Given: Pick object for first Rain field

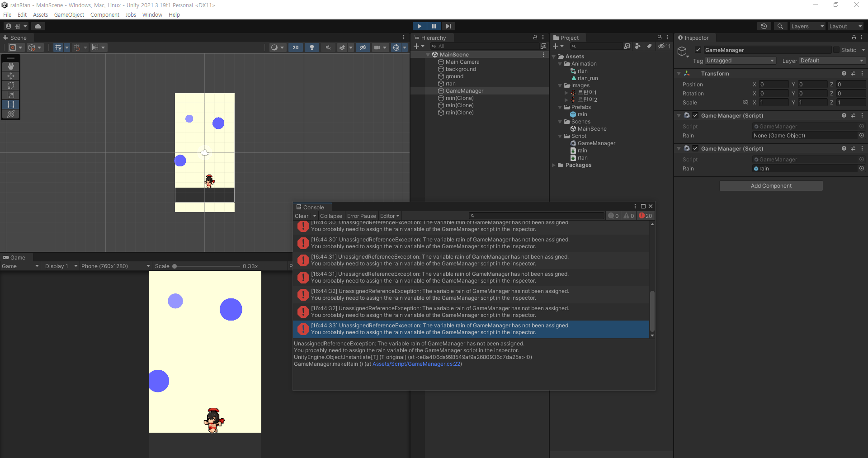Looking at the screenshot, I should (x=862, y=135).
